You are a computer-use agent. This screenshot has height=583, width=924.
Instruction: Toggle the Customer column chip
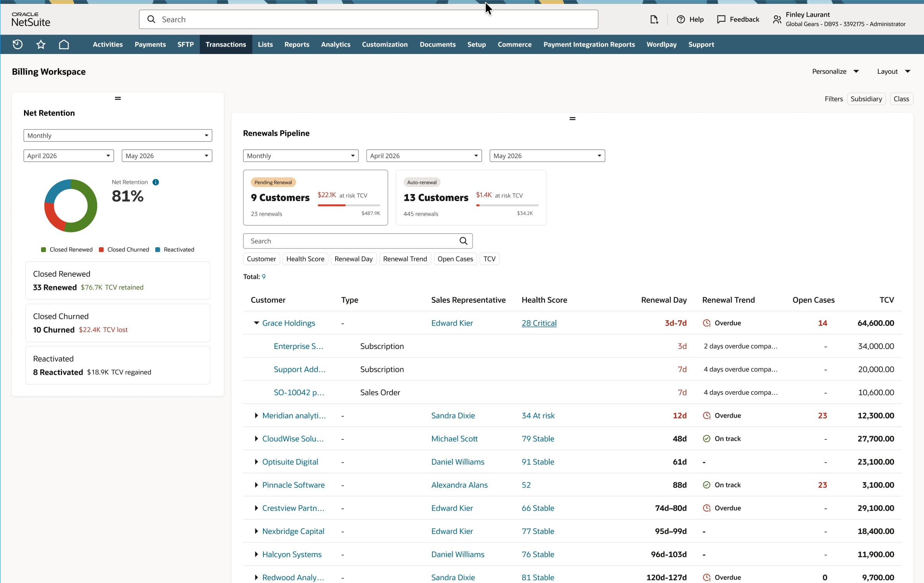(x=261, y=259)
